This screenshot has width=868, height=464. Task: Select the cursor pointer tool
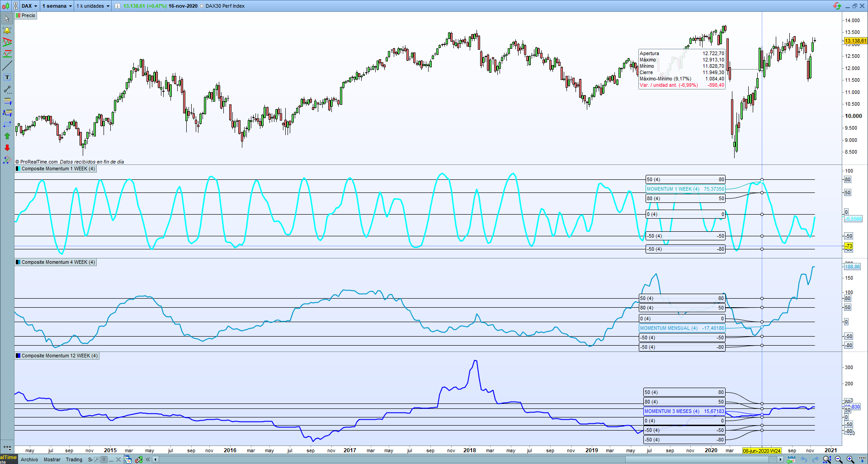tap(7, 19)
